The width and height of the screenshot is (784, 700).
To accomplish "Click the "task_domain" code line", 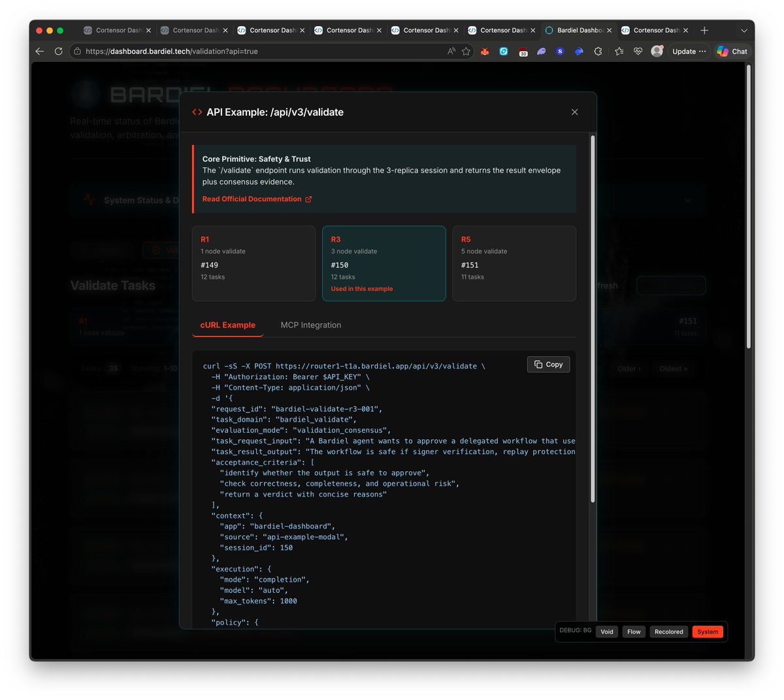I will 284,420.
